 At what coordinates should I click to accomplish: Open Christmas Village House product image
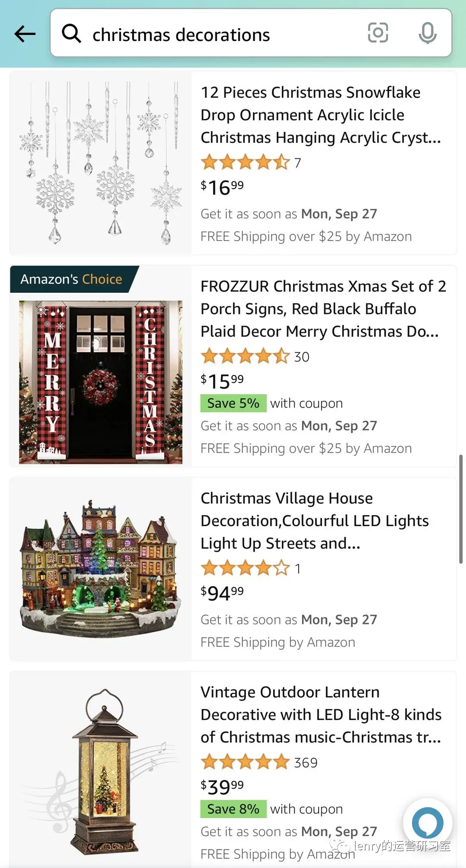pyautogui.click(x=101, y=569)
